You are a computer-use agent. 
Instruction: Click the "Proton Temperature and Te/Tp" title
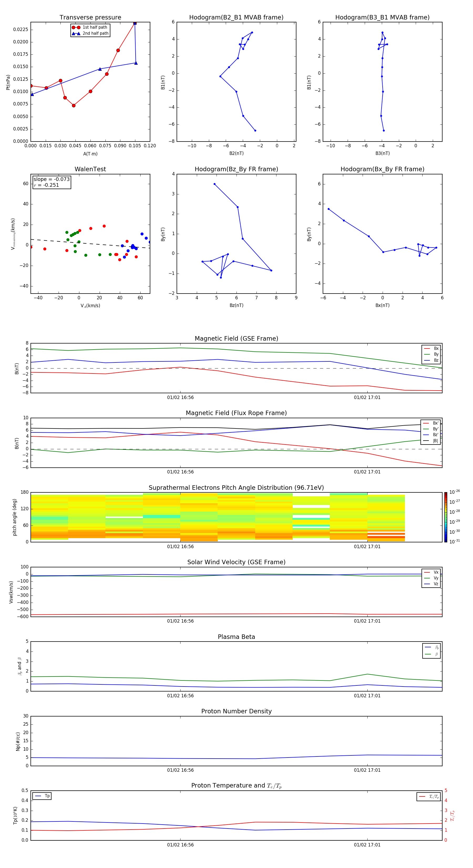click(x=236, y=786)
